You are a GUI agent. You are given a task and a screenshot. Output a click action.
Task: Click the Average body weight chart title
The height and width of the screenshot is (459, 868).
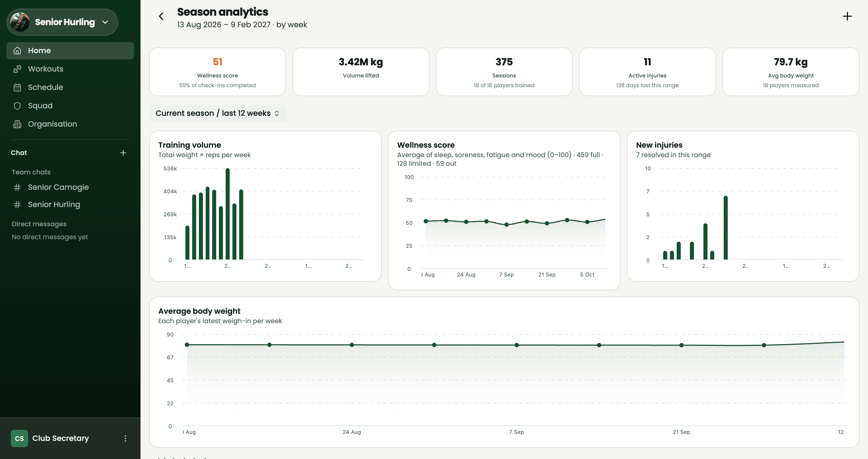[199, 311]
